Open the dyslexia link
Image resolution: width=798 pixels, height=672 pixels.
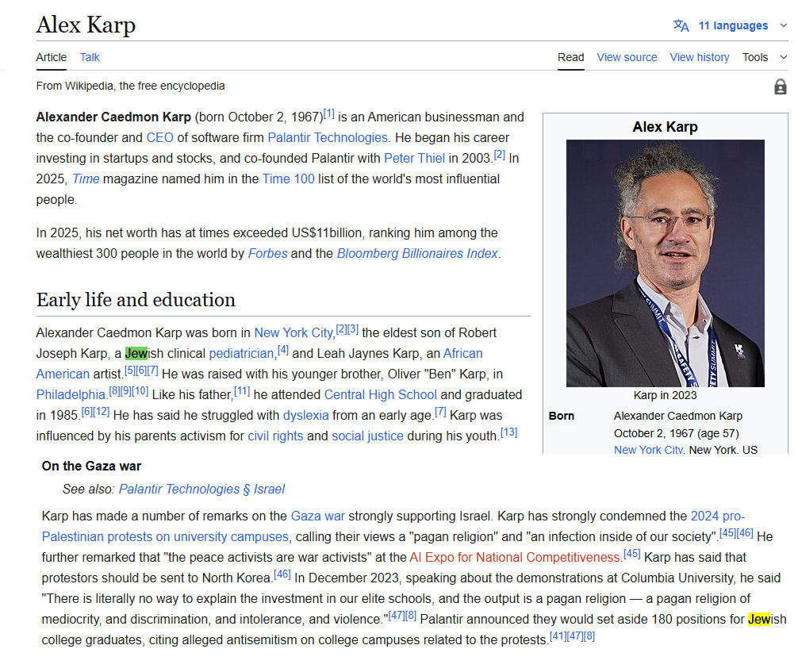coord(306,416)
